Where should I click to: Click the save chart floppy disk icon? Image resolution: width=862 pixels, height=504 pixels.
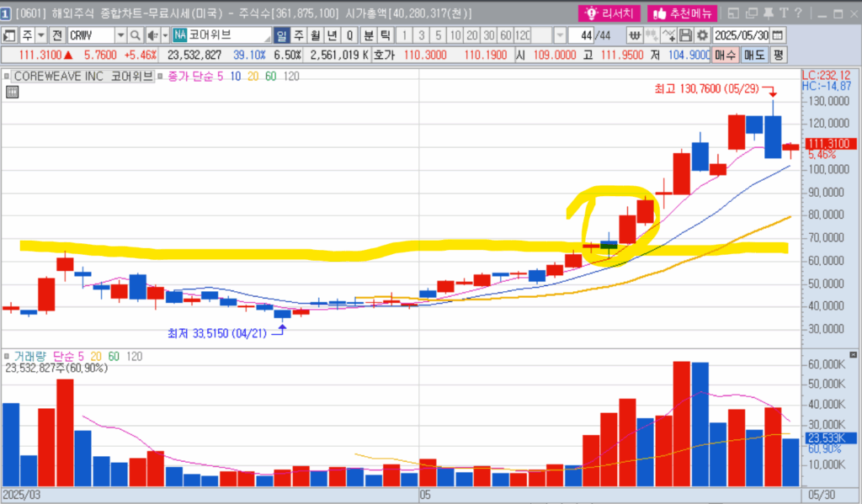coord(685,35)
